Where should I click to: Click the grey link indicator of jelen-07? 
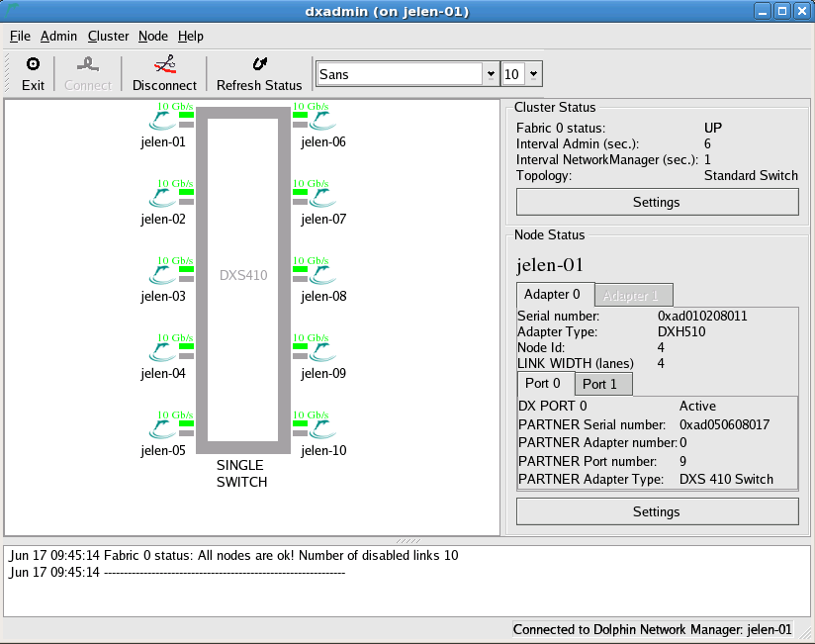coord(300,202)
